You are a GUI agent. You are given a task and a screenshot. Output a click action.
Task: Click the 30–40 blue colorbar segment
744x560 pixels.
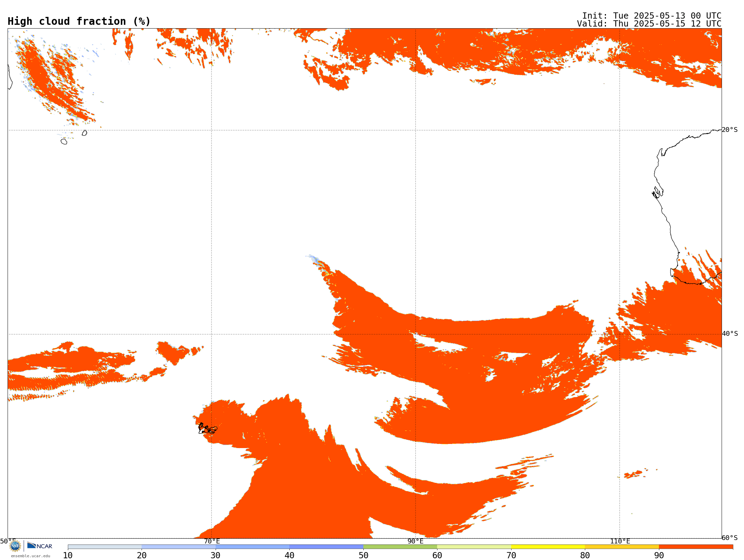click(x=252, y=547)
